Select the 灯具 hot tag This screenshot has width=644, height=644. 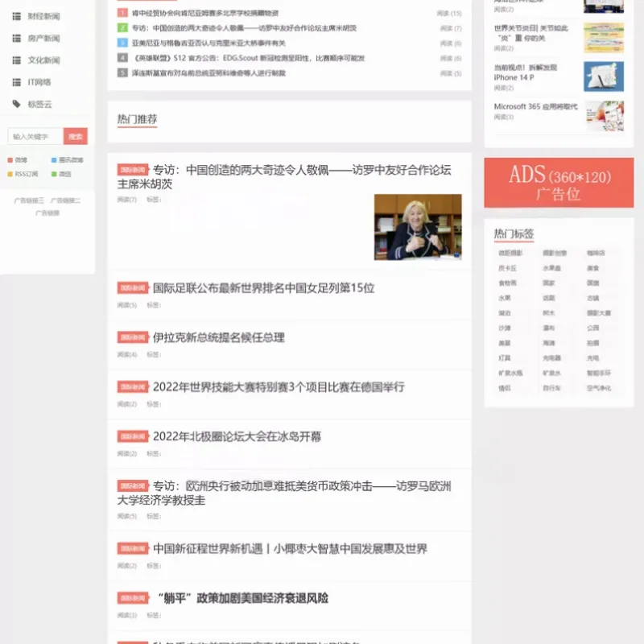(x=505, y=358)
